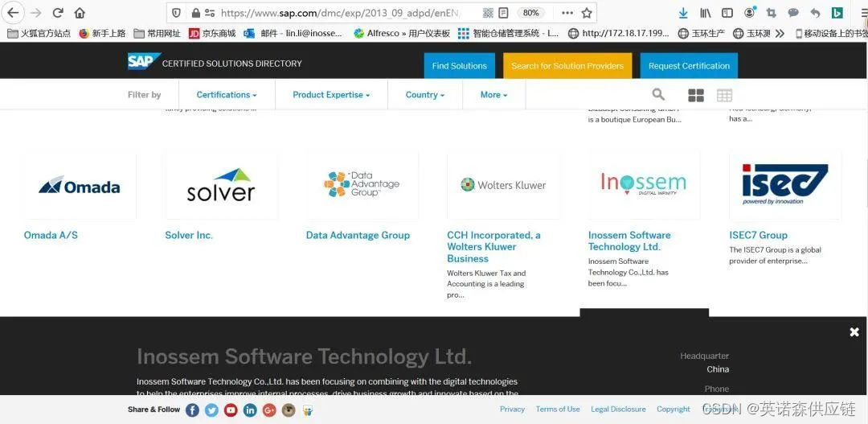868x424 pixels.
Task: Open the chat bubble toolbar icon
Action: [793, 13]
